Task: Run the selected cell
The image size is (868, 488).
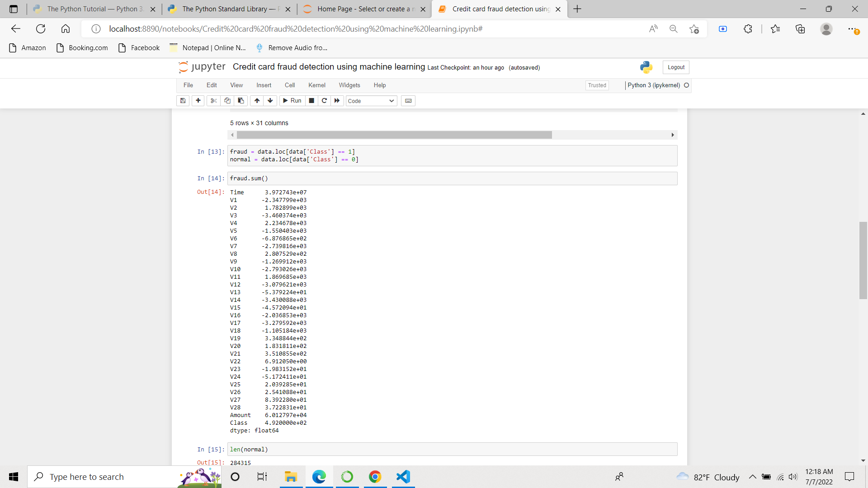Action: (x=292, y=100)
